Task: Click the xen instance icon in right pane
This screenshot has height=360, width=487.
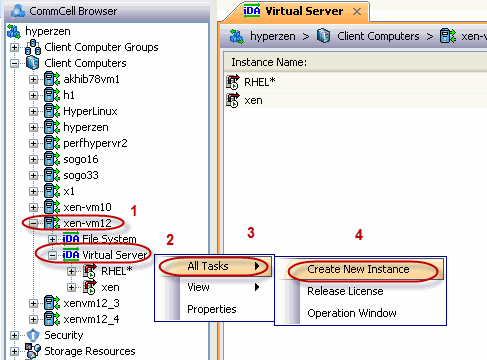Action: coord(233,100)
